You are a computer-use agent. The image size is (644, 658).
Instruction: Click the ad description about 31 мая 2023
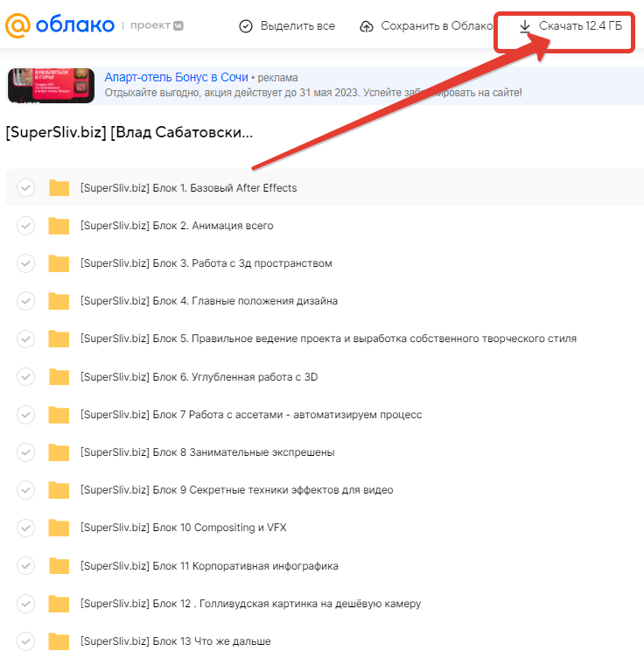point(313,93)
